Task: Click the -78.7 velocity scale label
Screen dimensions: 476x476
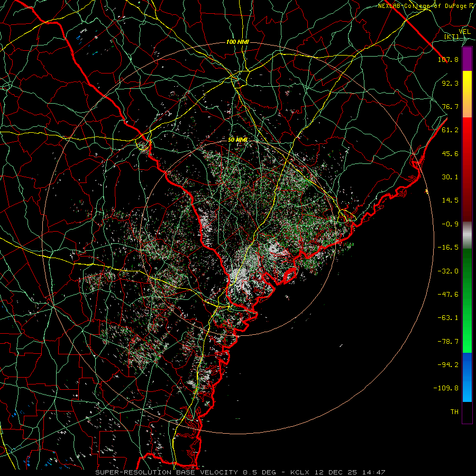Action: click(448, 342)
